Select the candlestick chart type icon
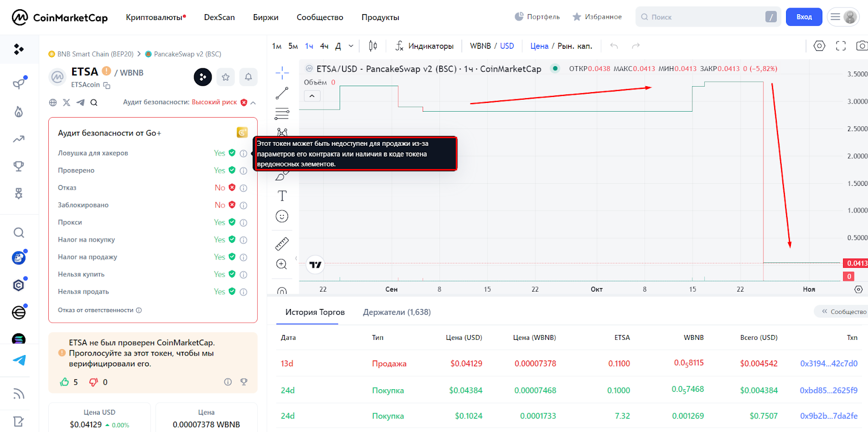 click(x=373, y=46)
